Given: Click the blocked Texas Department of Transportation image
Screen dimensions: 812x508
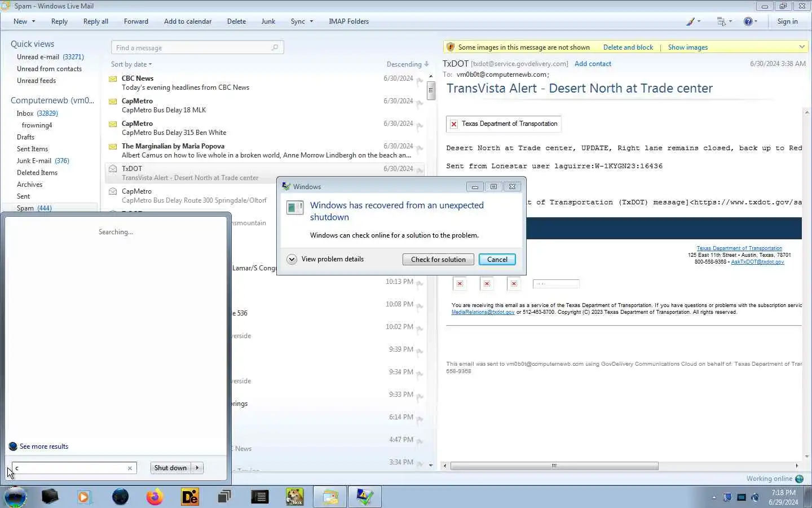Looking at the screenshot, I should [504, 124].
